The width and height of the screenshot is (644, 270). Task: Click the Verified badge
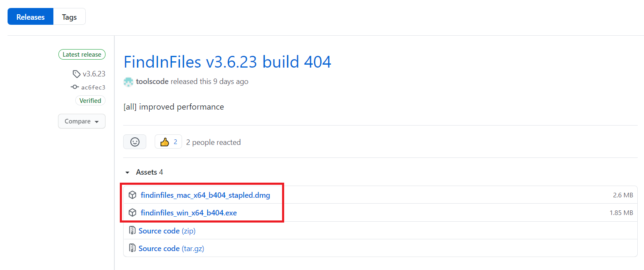(x=90, y=101)
